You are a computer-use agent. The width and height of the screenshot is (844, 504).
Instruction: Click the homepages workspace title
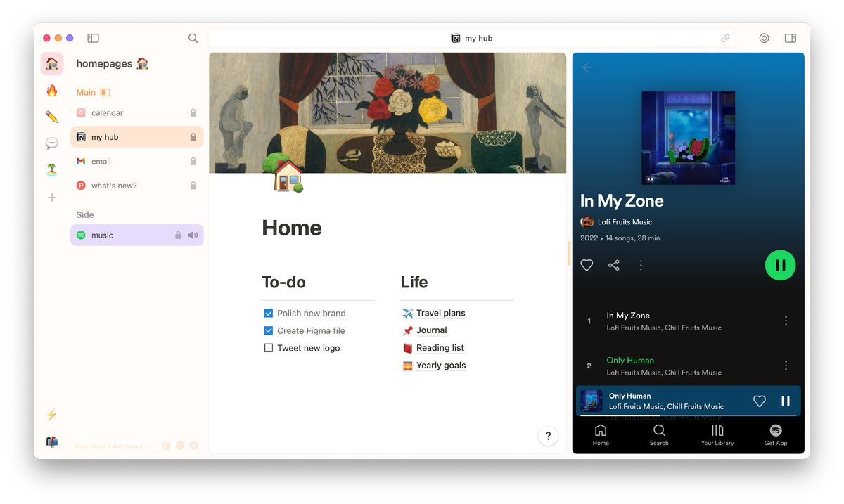[113, 63]
